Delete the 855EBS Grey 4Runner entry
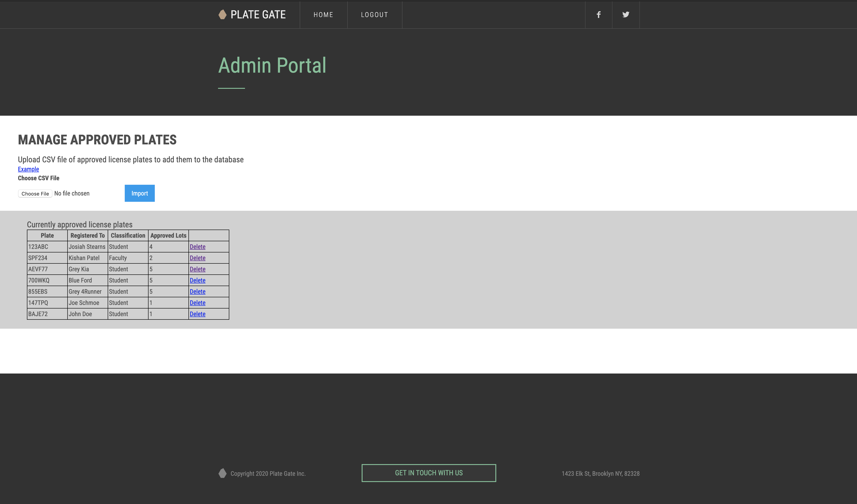This screenshot has height=504, width=857. point(198,292)
